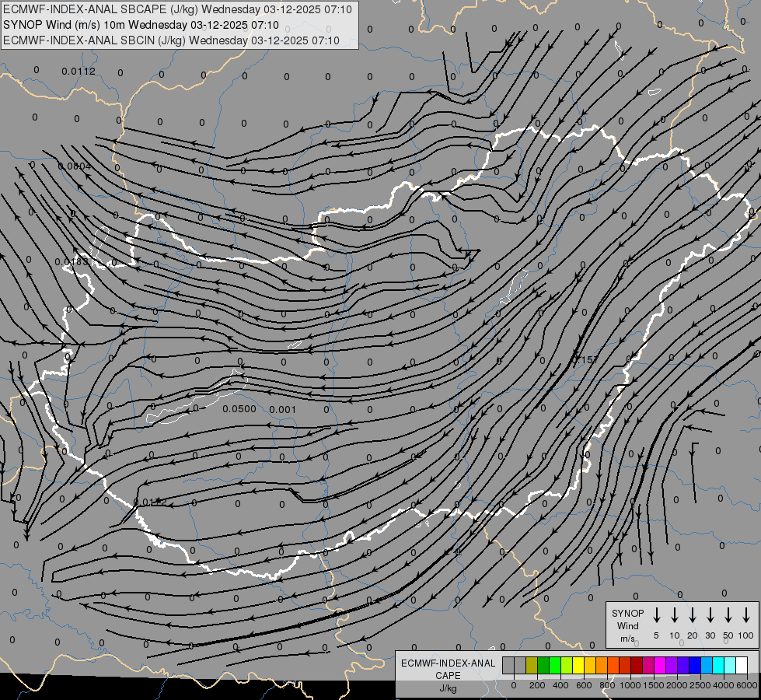Click the '0.0183' value on the map
The image size is (761, 700).
72,262
